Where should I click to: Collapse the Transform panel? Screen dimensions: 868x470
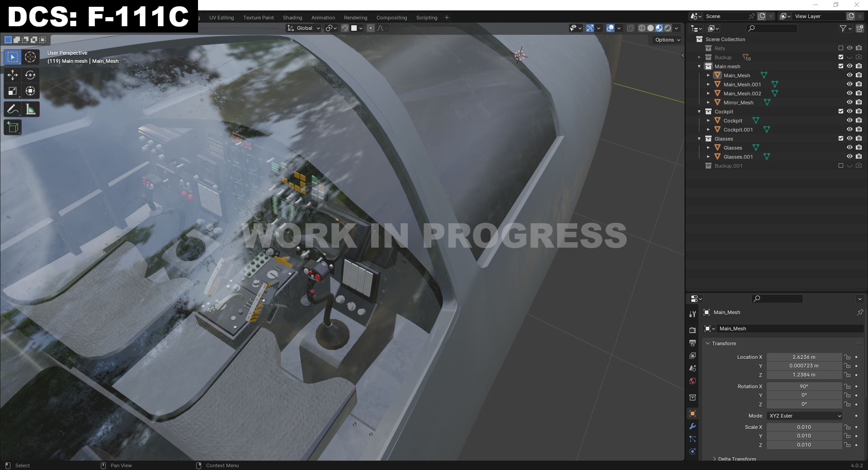(708, 343)
